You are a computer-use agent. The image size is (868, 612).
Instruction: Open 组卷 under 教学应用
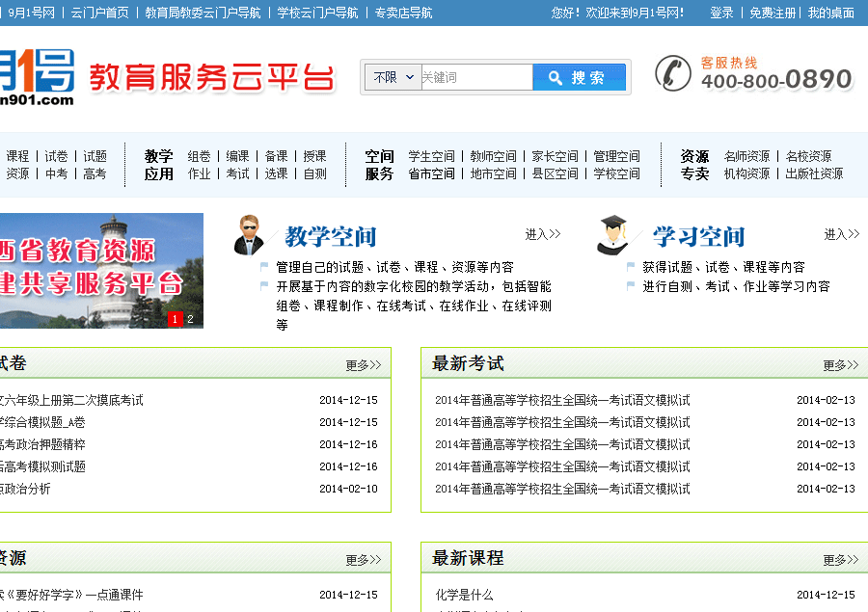(199, 156)
